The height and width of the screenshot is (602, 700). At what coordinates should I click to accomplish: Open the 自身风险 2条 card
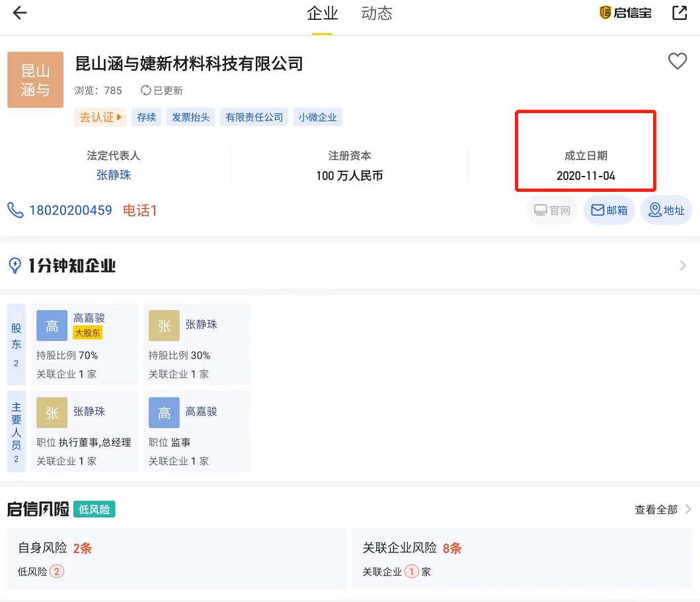click(176, 558)
